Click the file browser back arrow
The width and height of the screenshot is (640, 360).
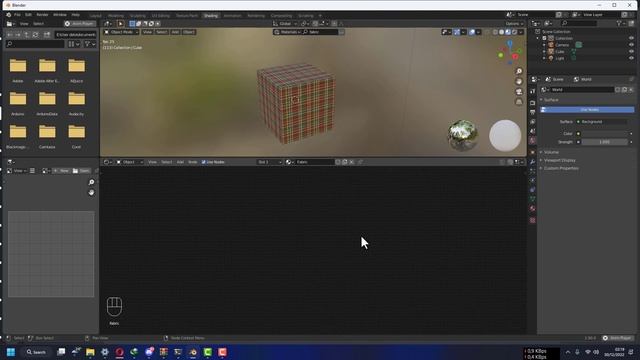pos(10,35)
